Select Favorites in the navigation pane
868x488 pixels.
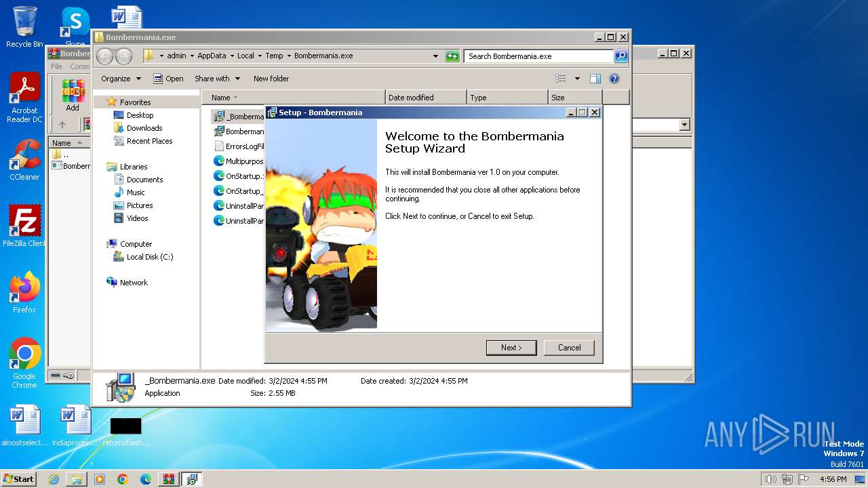(135, 102)
